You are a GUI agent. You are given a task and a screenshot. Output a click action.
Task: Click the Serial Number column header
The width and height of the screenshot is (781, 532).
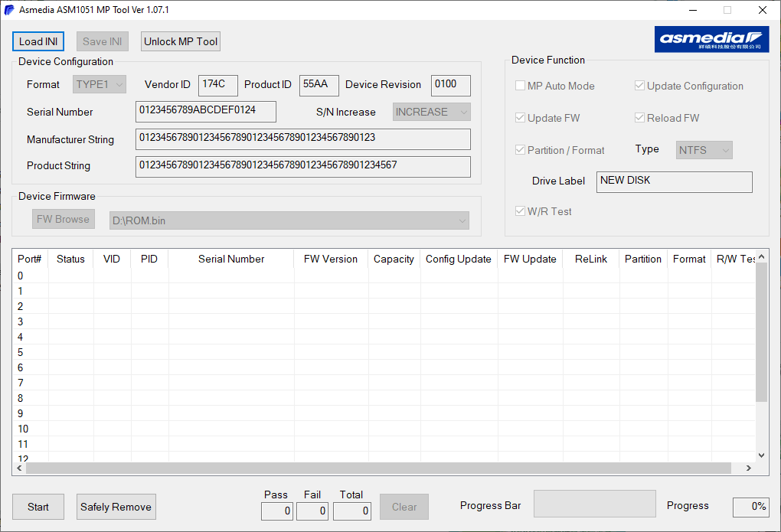tap(231, 259)
